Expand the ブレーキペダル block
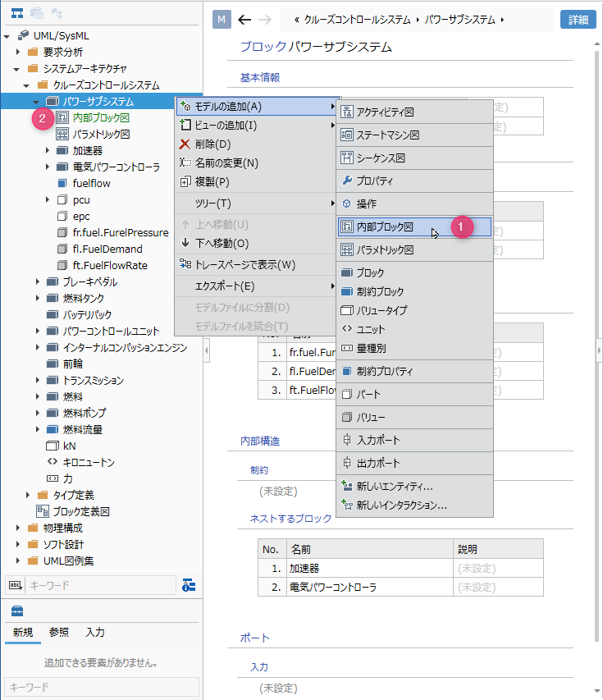Screen dimensions: 603x700 point(38,281)
